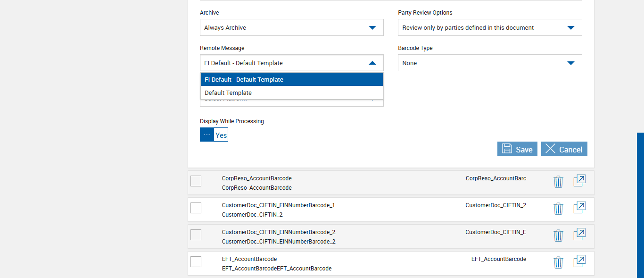
Task: Expand the Party Review Options dropdown
Action: [490, 28]
